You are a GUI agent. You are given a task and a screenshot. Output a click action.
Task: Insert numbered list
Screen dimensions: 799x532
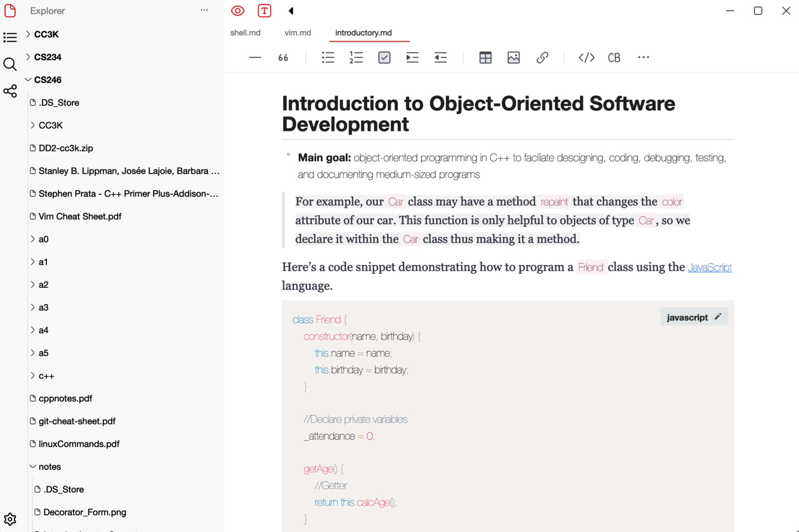356,57
